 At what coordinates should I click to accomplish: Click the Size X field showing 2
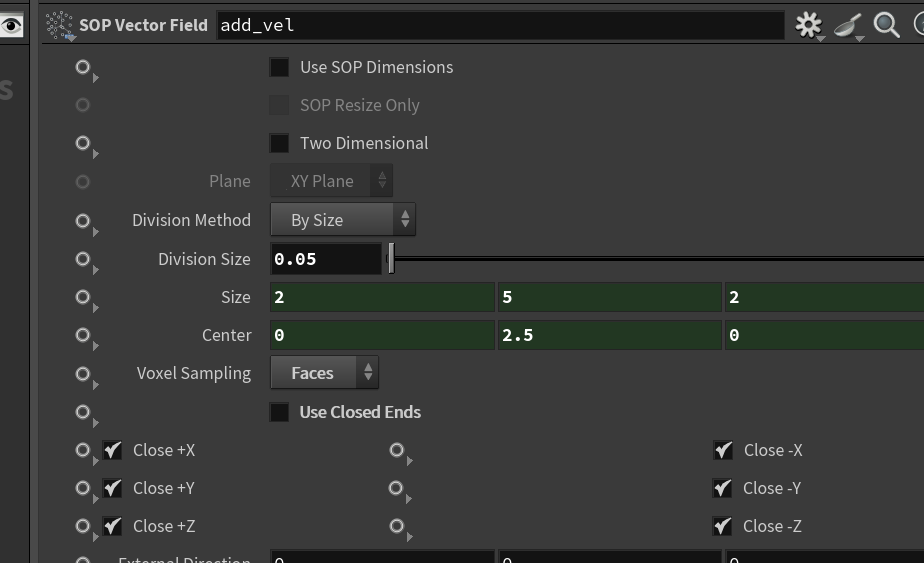click(x=382, y=297)
